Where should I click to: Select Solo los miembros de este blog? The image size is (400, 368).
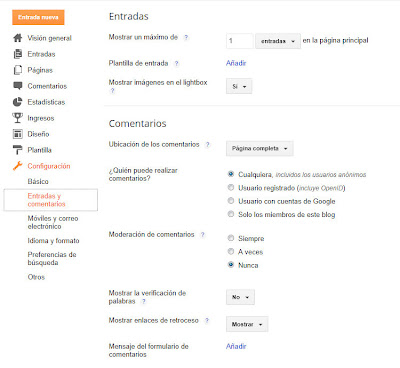pyautogui.click(x=231, y=214)
